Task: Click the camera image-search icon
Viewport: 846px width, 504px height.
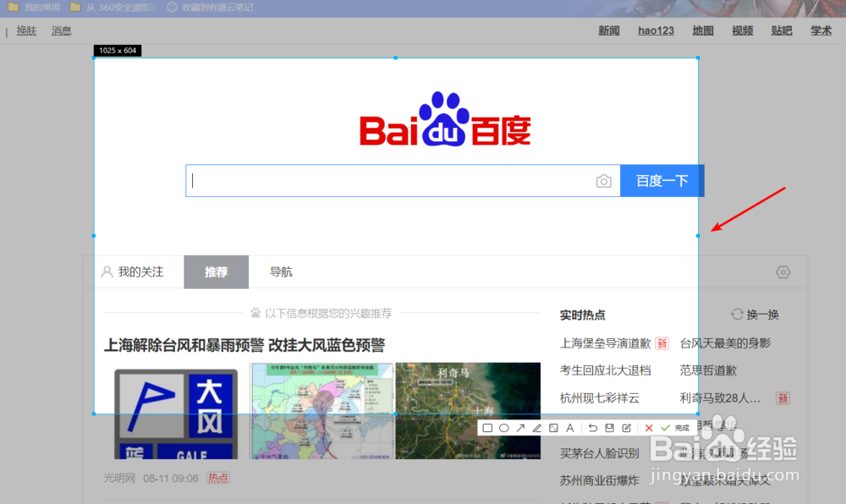Action: pos(604,181)
